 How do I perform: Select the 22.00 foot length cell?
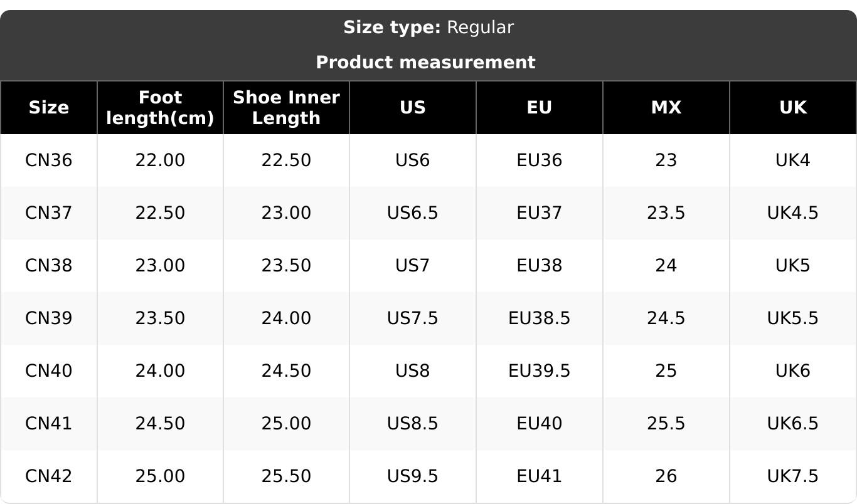point(160,160)
